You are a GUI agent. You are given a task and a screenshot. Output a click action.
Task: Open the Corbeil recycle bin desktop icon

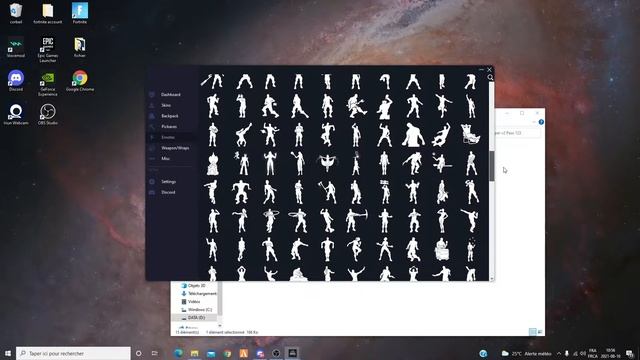coord(16,13)
